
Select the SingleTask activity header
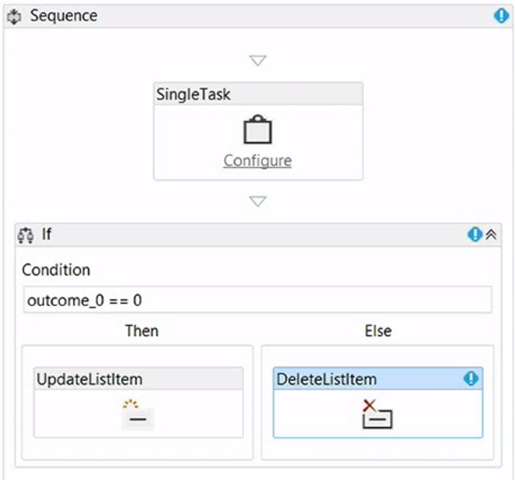click(x=258, y=94)
